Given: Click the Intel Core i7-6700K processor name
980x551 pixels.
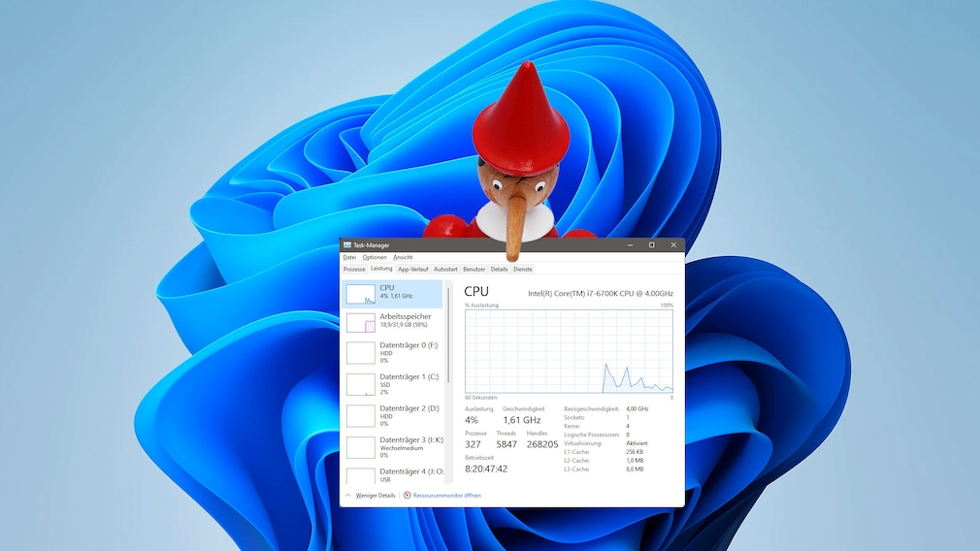Looking at the screenshot, I should coord(601,294).
